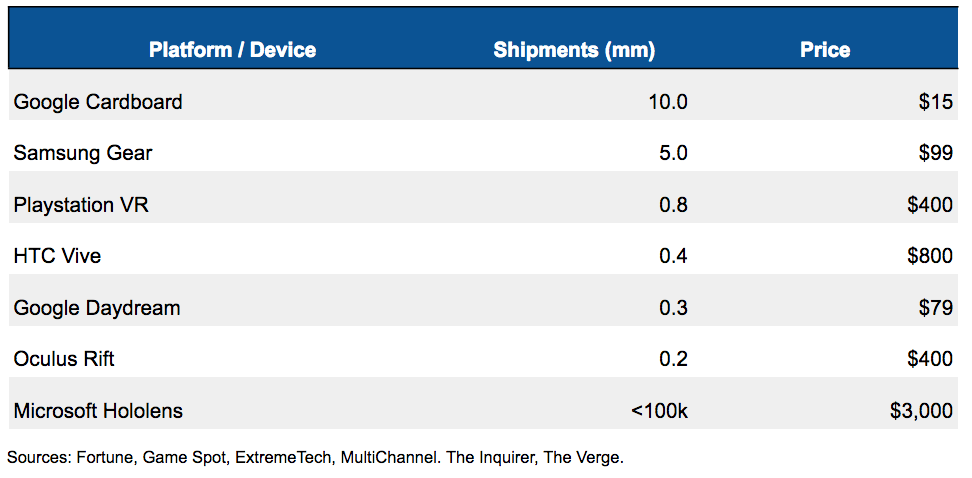This screenshot has height=478, width=972.
Task: Click the <100k shipments value
Action: (659, 410)
